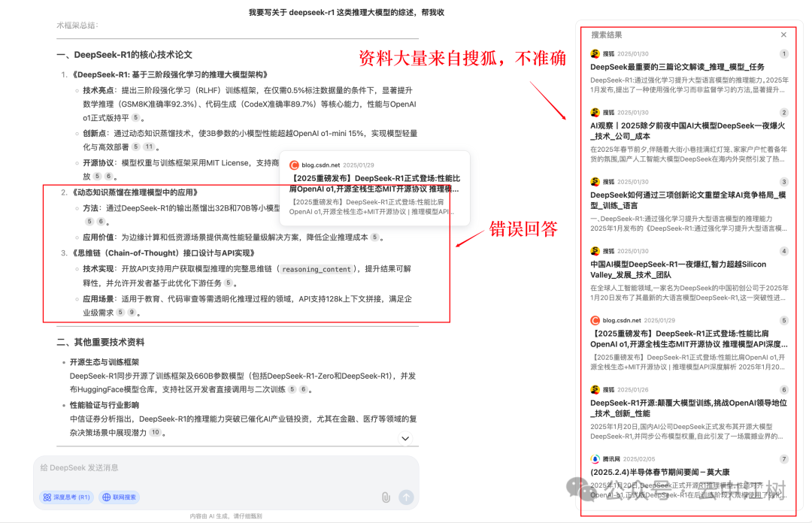Screen dimensions: 812x523
Task: Open search result DeepSeek最重要的三篇论文解读
Action: click(x=677, y=67)
